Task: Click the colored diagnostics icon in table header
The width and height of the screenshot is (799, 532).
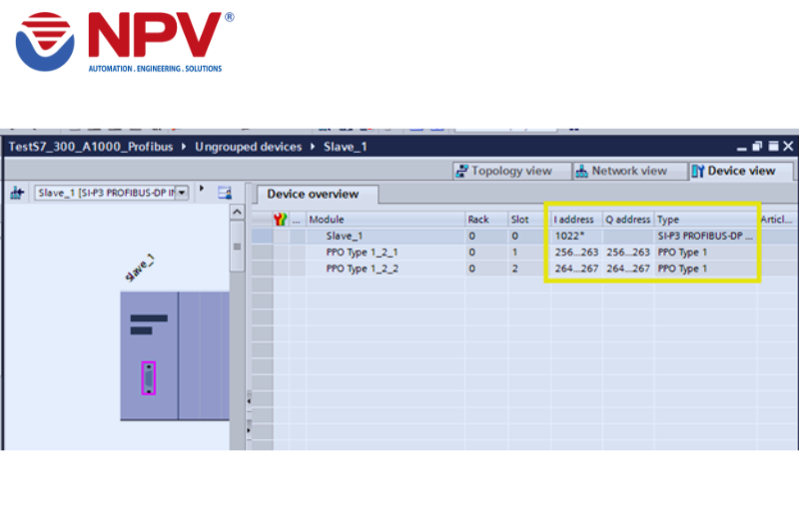Action: pos(280,219)
